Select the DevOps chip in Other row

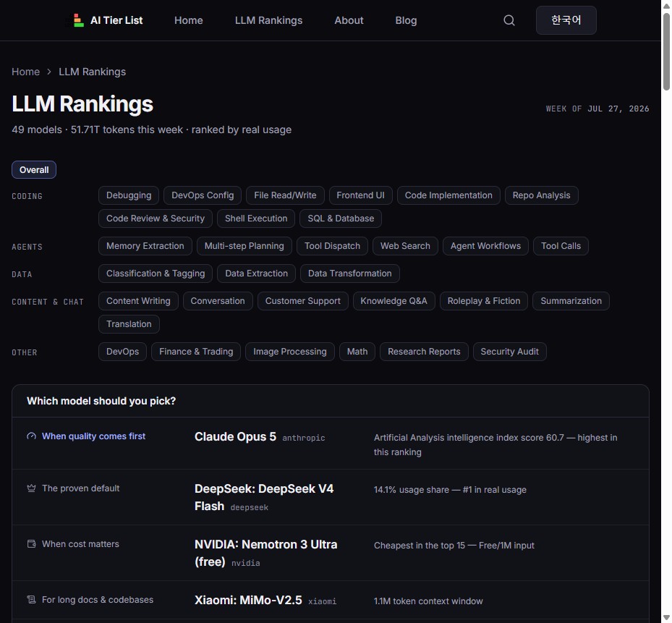(x=122, y=352)
